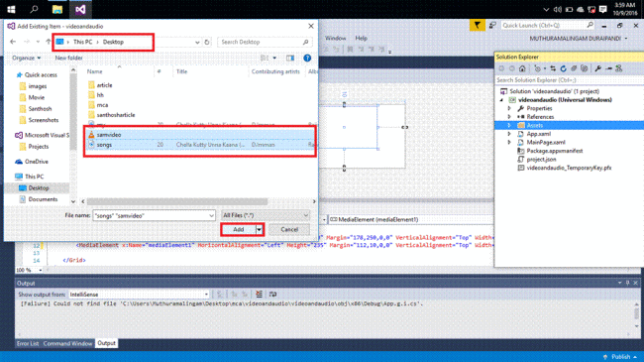Expand App.xaml node in Solution Explorer
This screenshot has width=644, height=362.
point(509,134)
